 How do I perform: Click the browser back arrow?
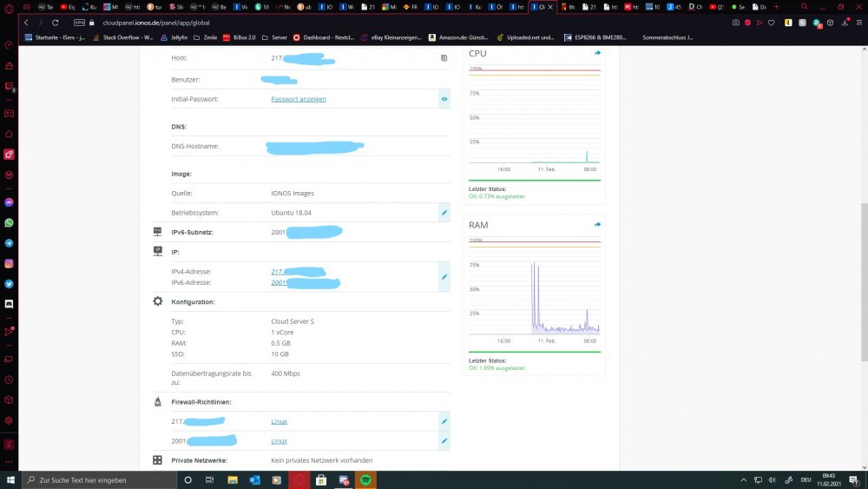pos(26,23)
